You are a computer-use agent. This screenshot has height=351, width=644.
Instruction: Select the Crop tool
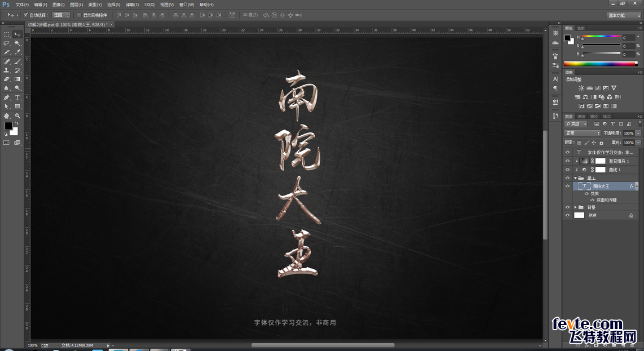pyautogui.click(x=6, y=52)
